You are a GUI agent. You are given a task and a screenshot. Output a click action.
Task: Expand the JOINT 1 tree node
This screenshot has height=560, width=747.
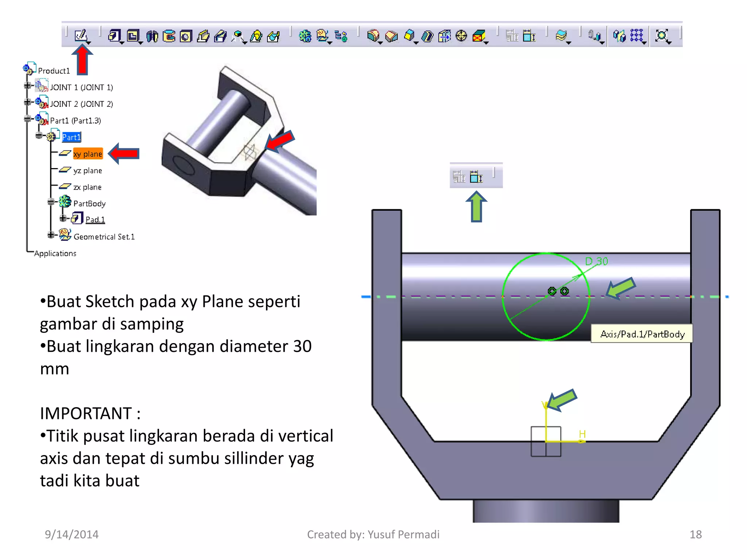27,86
